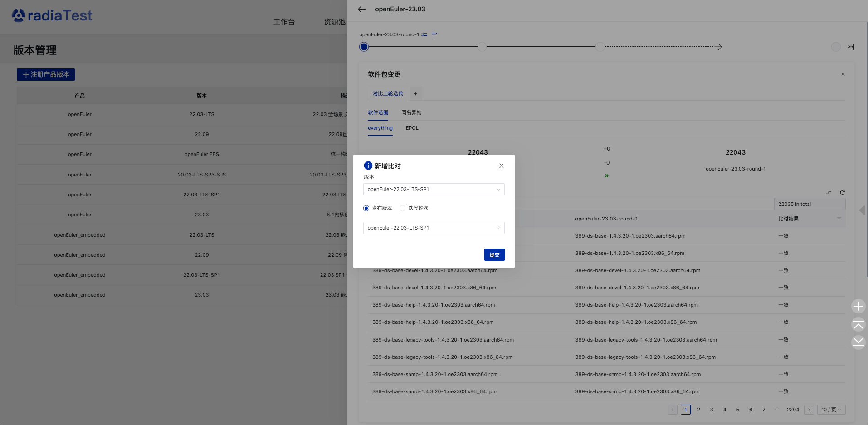The height and width of the screenshot is (425, 868).
Task: Click the checklist icon next to round-1 name
Action: pos(424,34)
